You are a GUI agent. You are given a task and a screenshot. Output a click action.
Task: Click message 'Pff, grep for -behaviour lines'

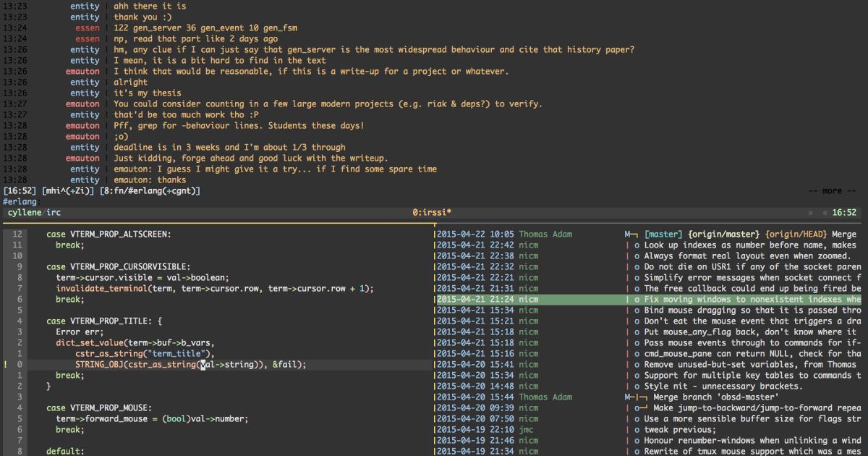[239, 126]
